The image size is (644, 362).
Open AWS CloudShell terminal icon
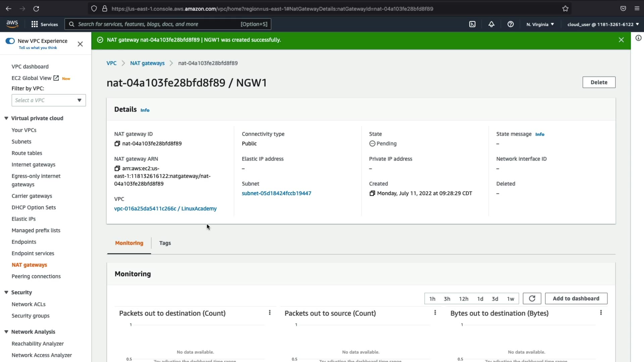coord(472,24)
